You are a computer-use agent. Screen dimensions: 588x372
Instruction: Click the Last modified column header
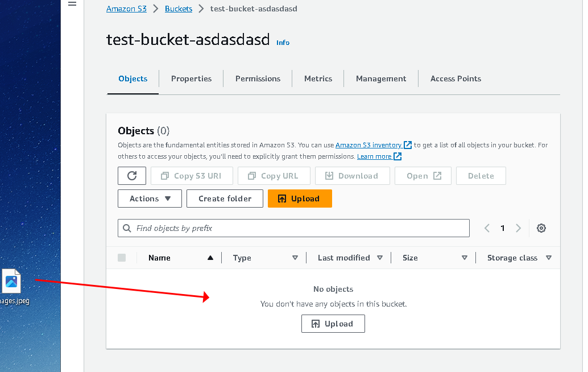pyautogui.click(x=344, y=258)
